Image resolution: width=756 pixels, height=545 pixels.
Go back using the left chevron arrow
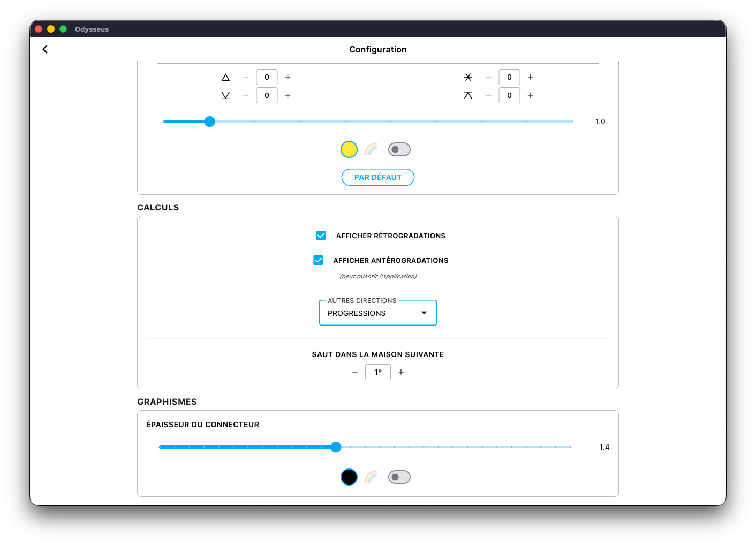point(45,49)
